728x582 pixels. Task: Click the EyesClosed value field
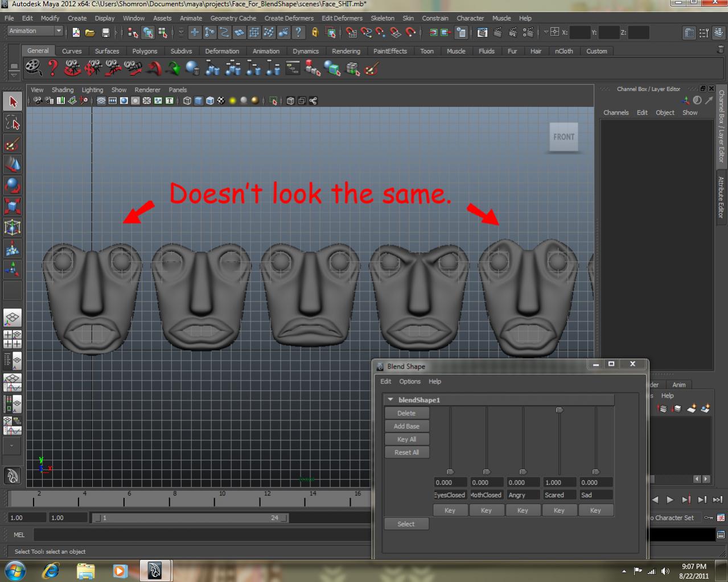click(x=451, y=482)
